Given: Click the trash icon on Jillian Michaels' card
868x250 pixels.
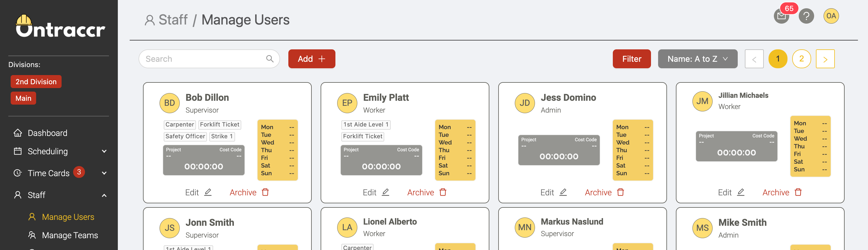Looking at the screenshot, I should click(x=798, y=192).
